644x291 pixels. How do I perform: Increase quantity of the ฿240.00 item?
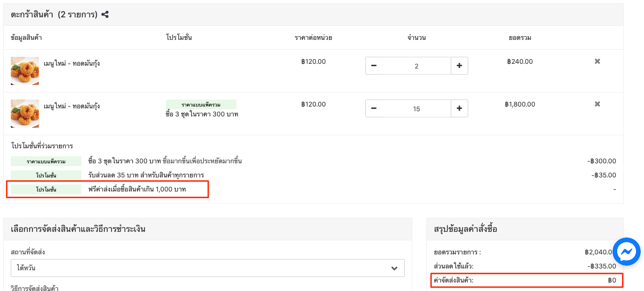click(459, 66)
